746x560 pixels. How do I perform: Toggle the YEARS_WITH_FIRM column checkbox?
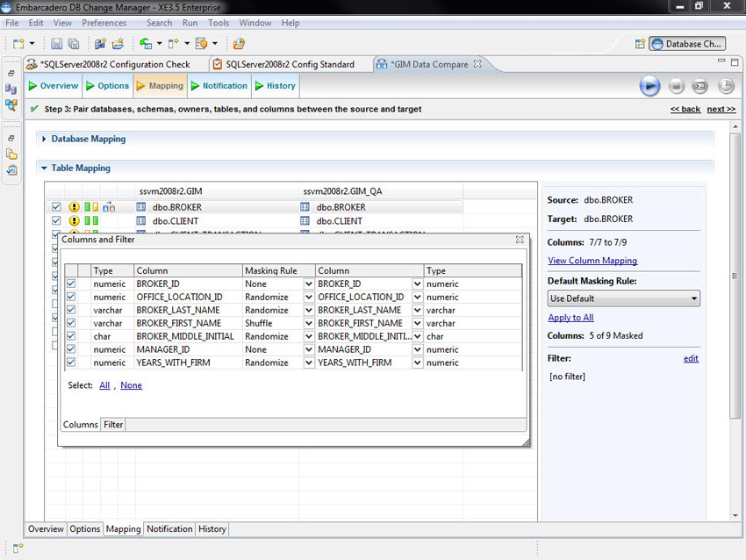click(71, 363)
